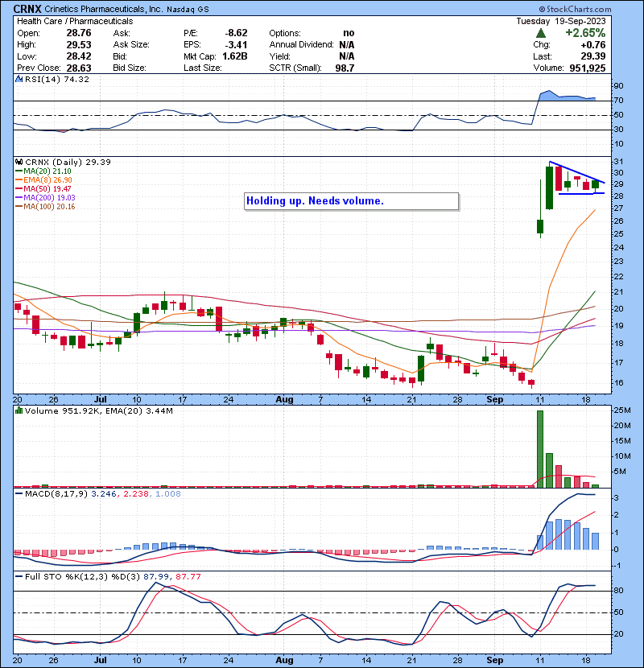Click the Aug label on price chart date axis
The image size is (644, 668).
pos(284,400)
